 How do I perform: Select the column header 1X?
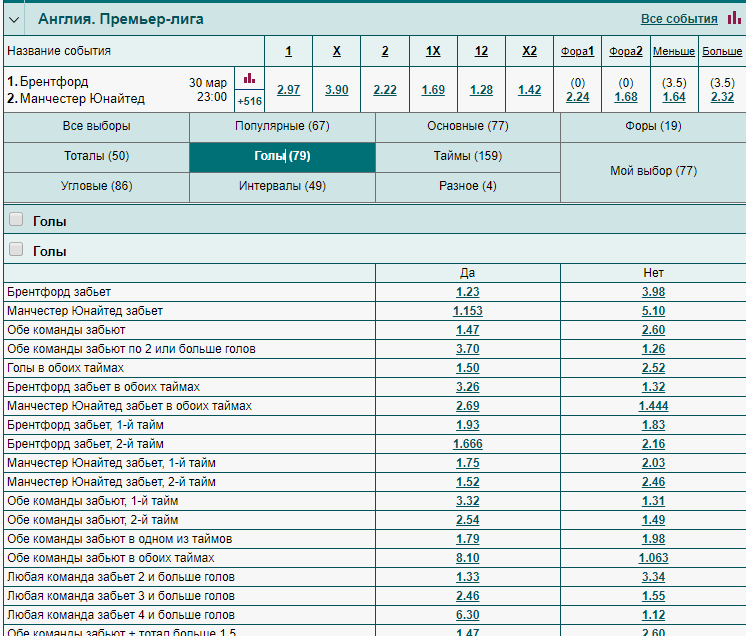[433, 51]
